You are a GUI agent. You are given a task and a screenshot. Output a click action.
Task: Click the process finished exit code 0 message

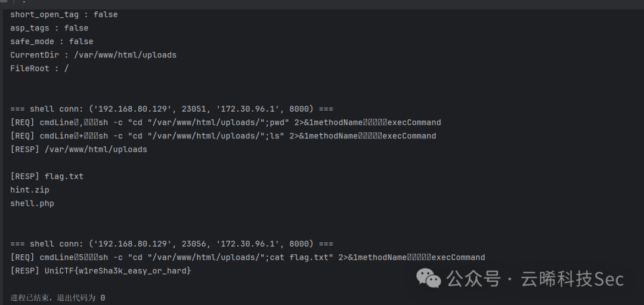(x=57, y=298)
